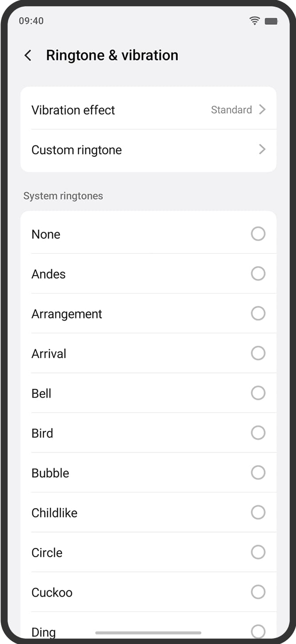Open the Custom ringtone menu item
296x644 pixels.
pos(76,150)
